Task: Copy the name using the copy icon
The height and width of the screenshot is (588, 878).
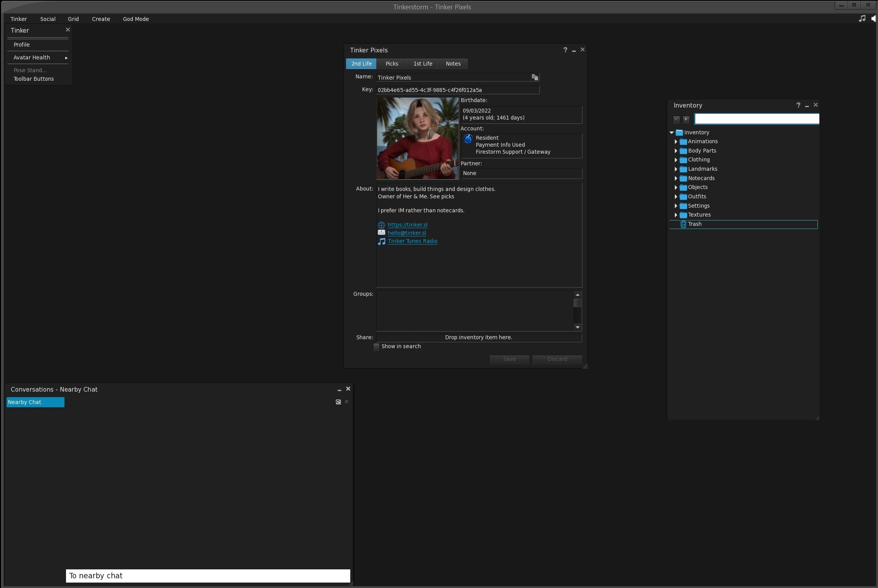Action: [535, 77]
